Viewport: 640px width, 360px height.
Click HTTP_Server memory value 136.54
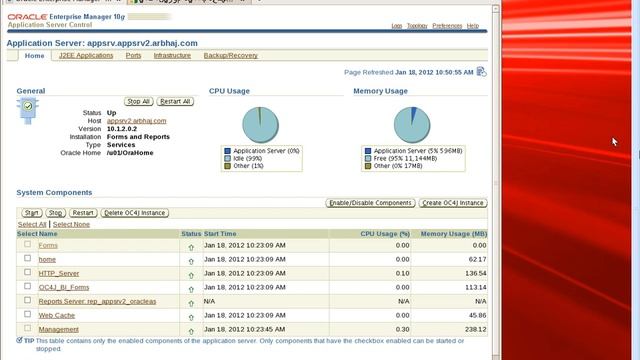point(476,273)
